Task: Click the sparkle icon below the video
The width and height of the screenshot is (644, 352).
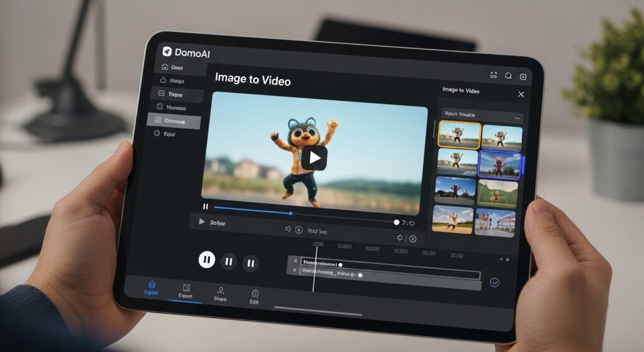Action: pyautogui.click(x=399, y=237)
